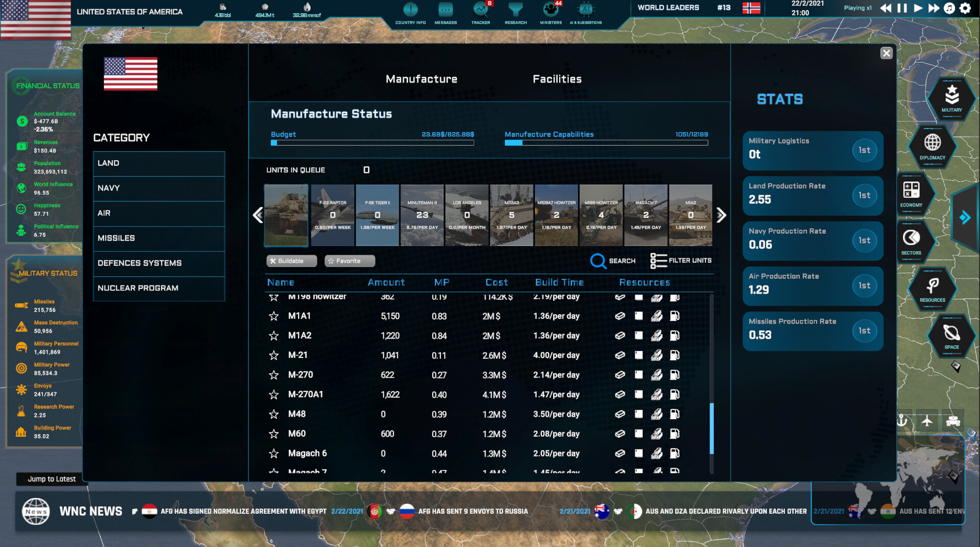Open the Space hexagon icon
Image resolution: width=980 pixels, height=547 pixels.
tap(951, 335)
